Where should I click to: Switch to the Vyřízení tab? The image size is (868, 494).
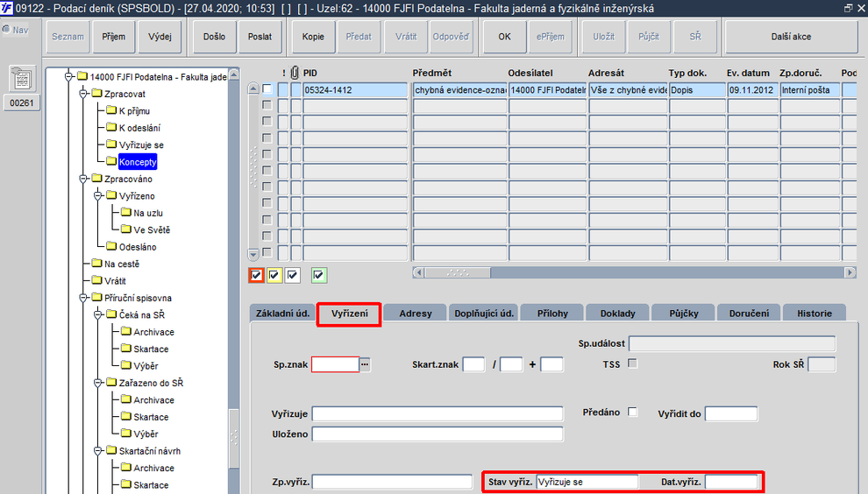[x=349, y=314]
